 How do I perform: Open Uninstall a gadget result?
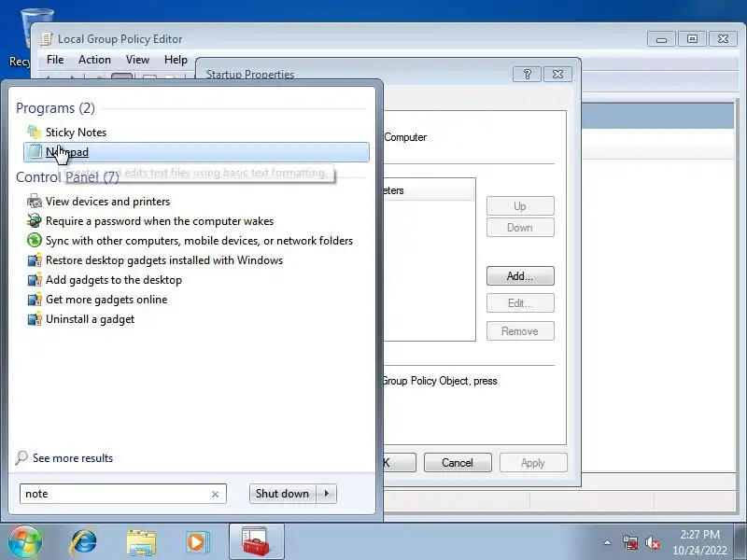tap(80, 319)
